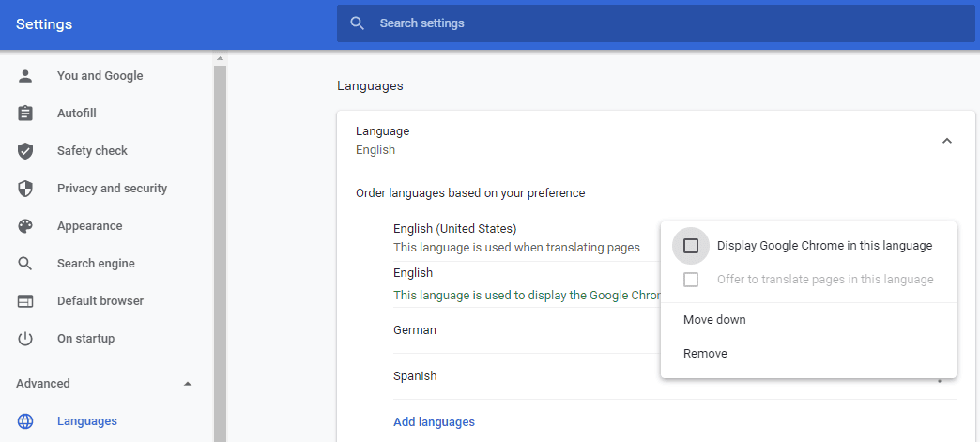Click the Autofill clipboard icon

pyautogui.click(x=25, y=114)
